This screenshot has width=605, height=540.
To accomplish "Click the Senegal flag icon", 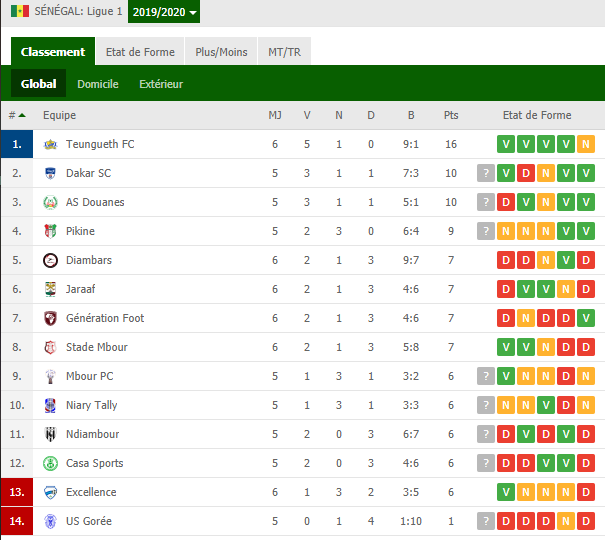I will tap(20, 11).
